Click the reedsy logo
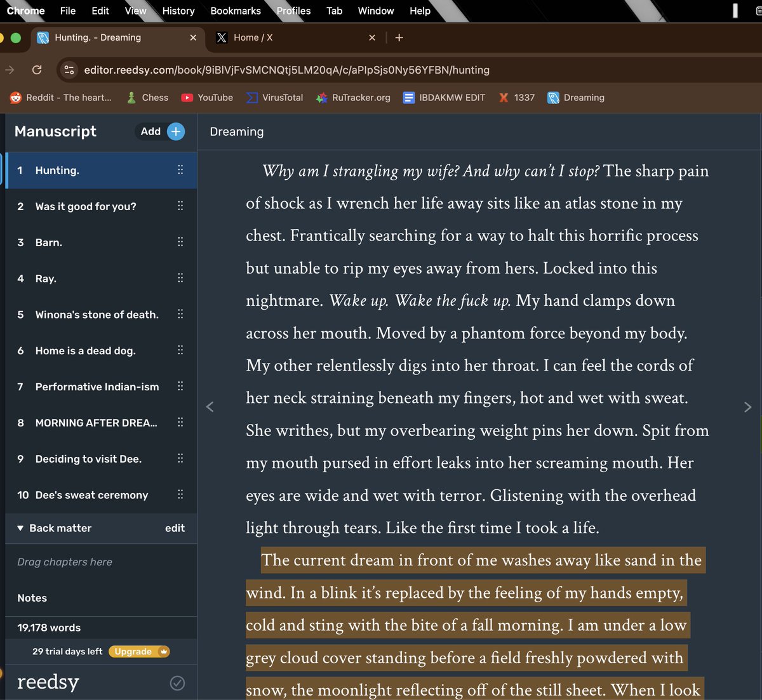 coord(48,682)
